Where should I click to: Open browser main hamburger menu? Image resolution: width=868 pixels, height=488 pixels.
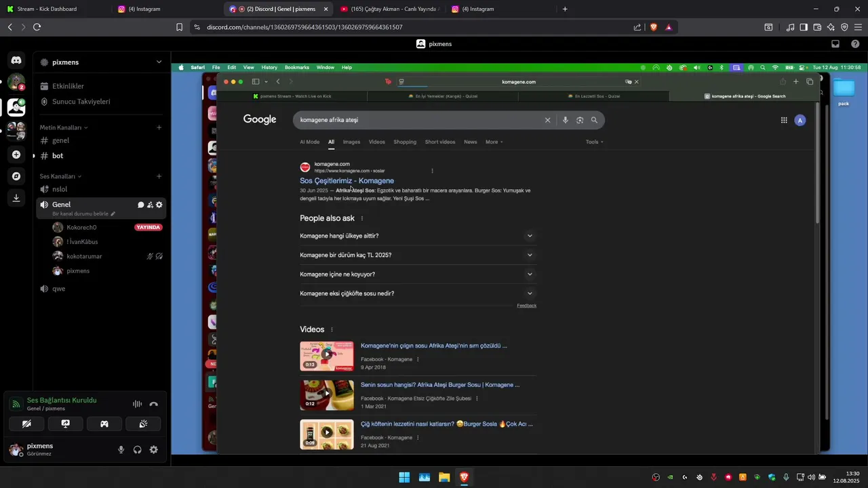pyautogui.click(x=859, y=27)
